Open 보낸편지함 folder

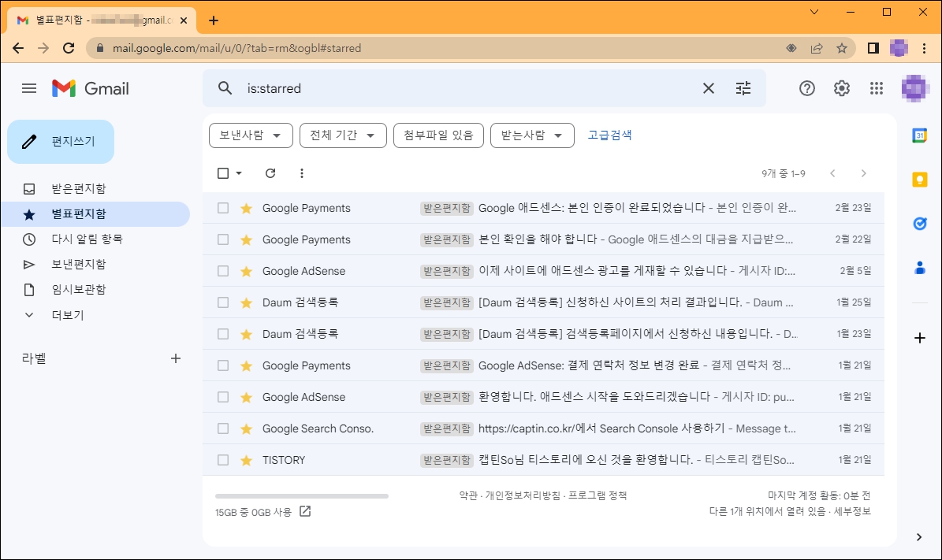(x=78, y=264)
